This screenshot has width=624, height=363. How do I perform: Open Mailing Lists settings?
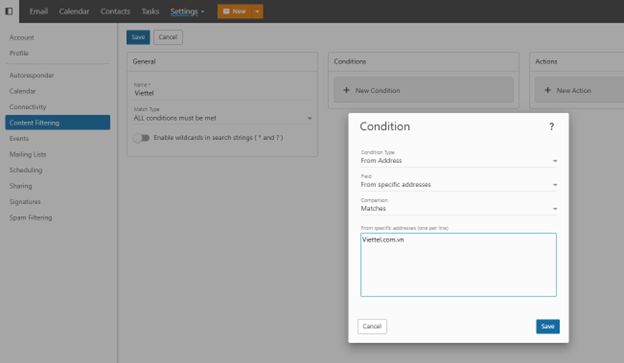click(27, 154)
